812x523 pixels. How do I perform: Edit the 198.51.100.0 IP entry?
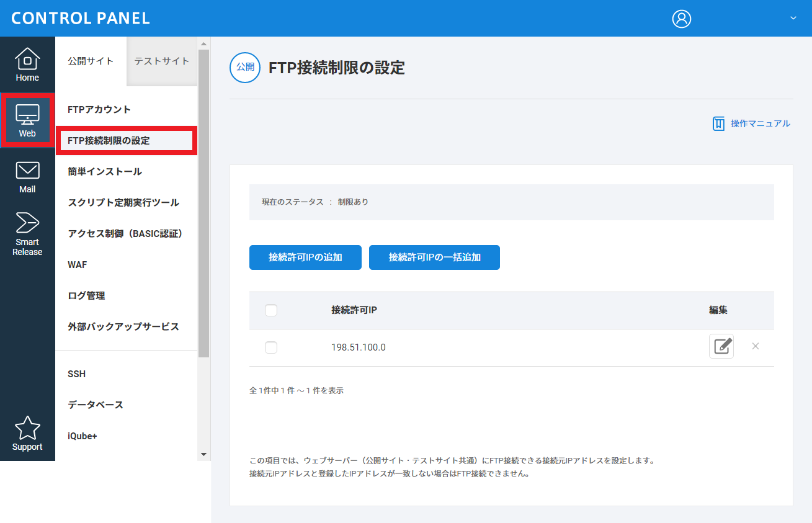click(x=721, y=346)
